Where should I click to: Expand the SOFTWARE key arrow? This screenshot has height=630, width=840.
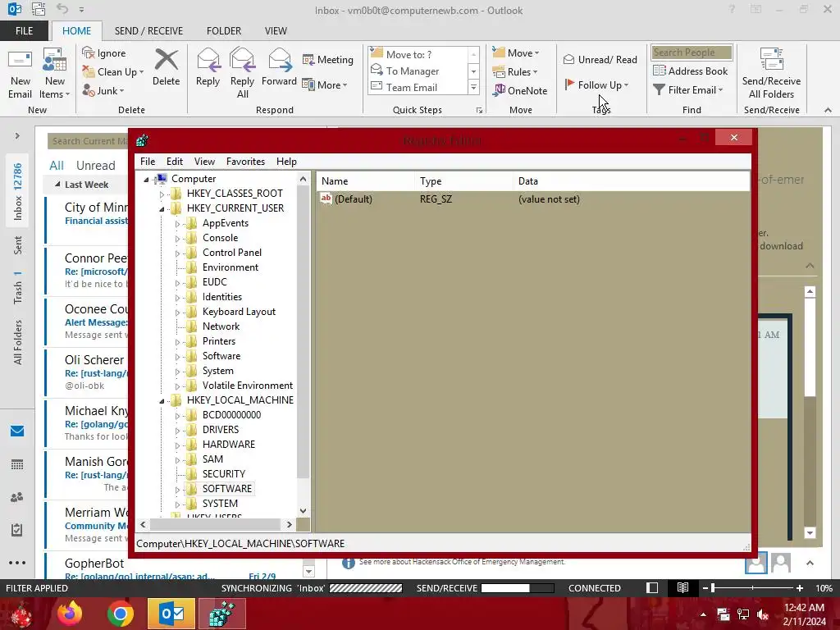pyautogui.click(x=177, y=489)
